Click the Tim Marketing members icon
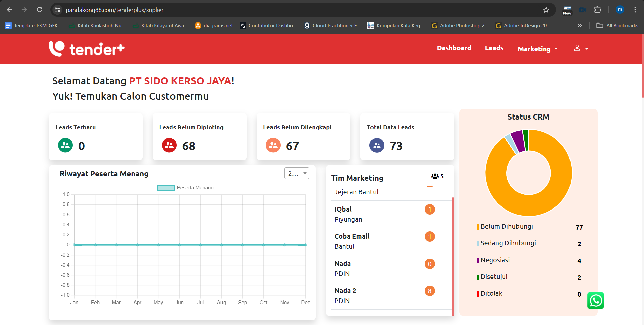The height and width of the screenshot is (325, 644). (x=435, y=176)
